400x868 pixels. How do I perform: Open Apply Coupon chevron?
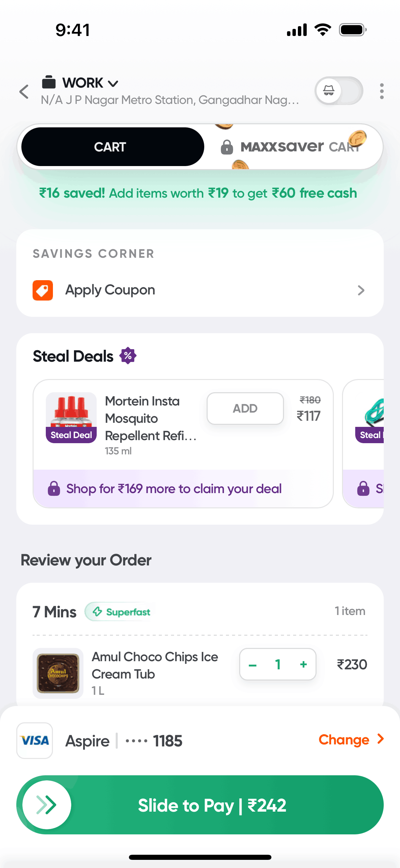click(361, 290)
